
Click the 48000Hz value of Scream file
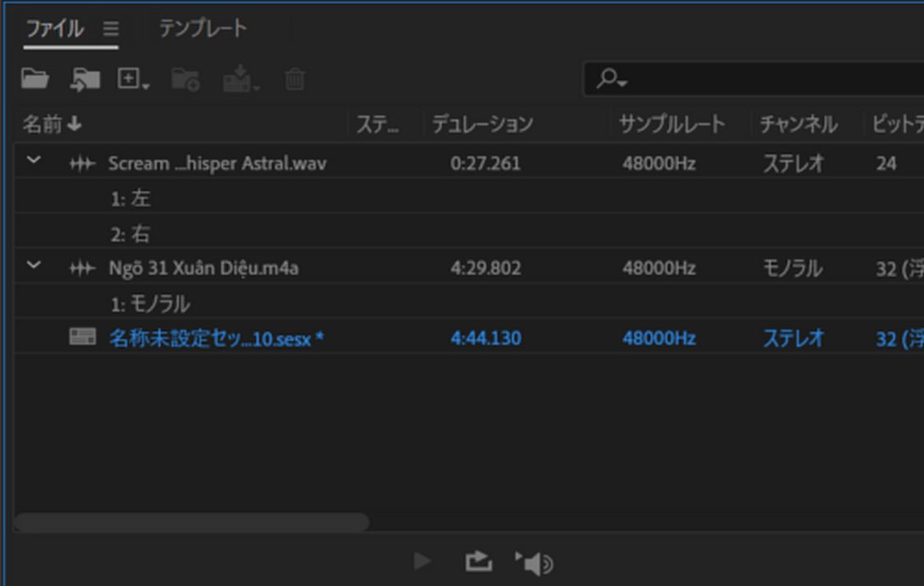pyautogui.click(x=659, y=163)
